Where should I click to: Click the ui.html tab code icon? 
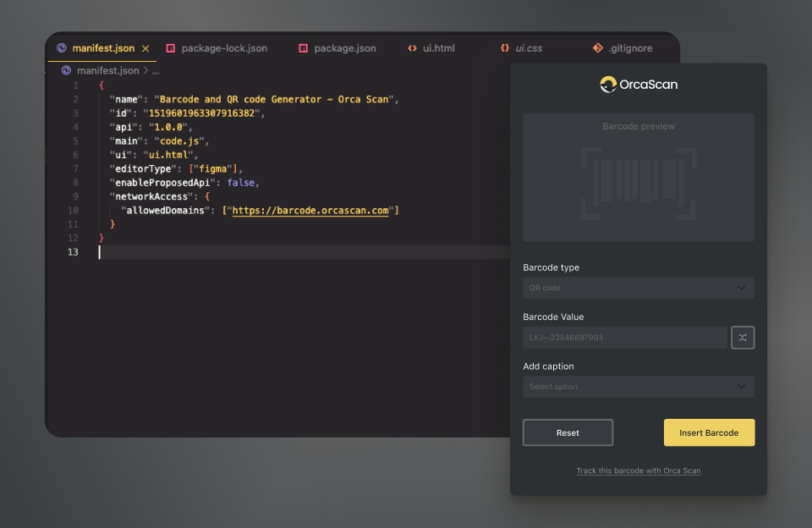click(413, 48)
